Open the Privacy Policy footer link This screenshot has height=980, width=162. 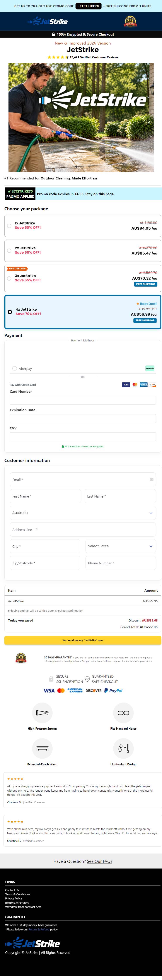[14, 898]
